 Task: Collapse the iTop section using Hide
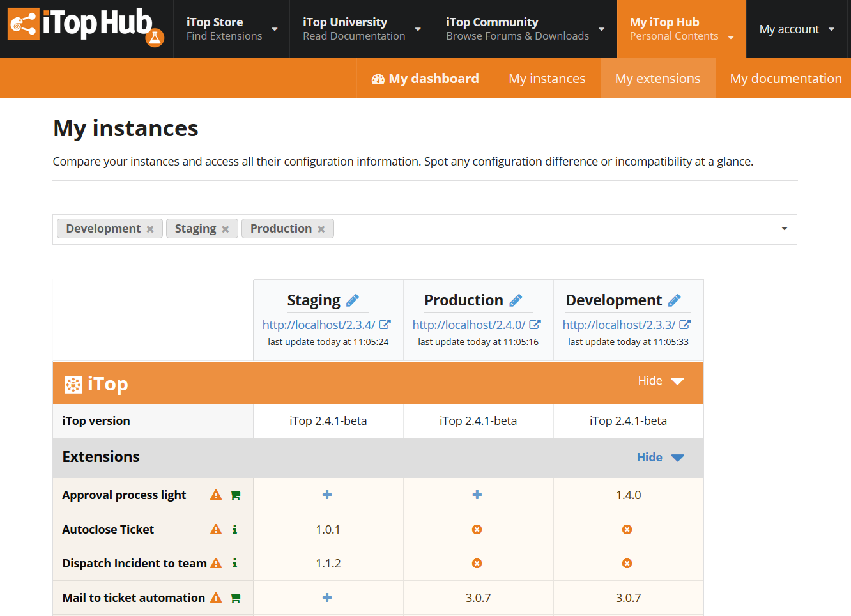pos(661,381)
